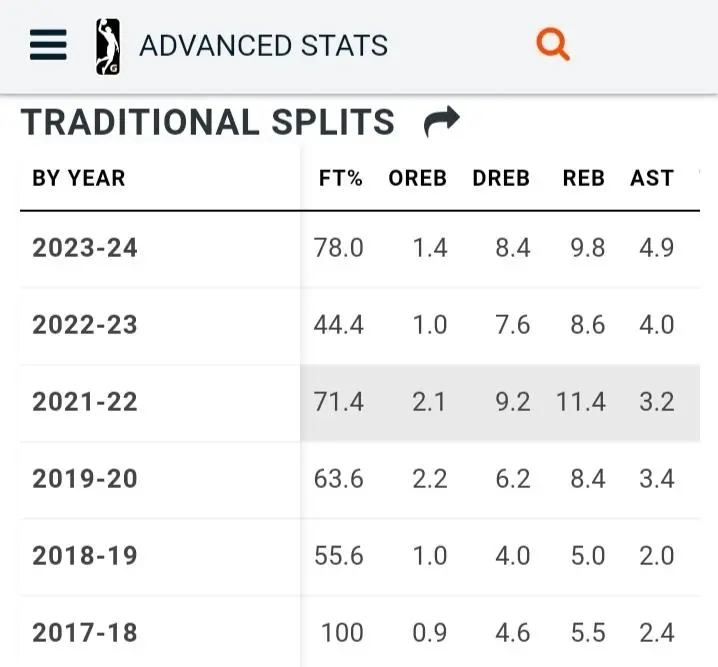Sort by the DREB column header
The height and width of the screenshot is (667, 718).
tap(501, 178)
